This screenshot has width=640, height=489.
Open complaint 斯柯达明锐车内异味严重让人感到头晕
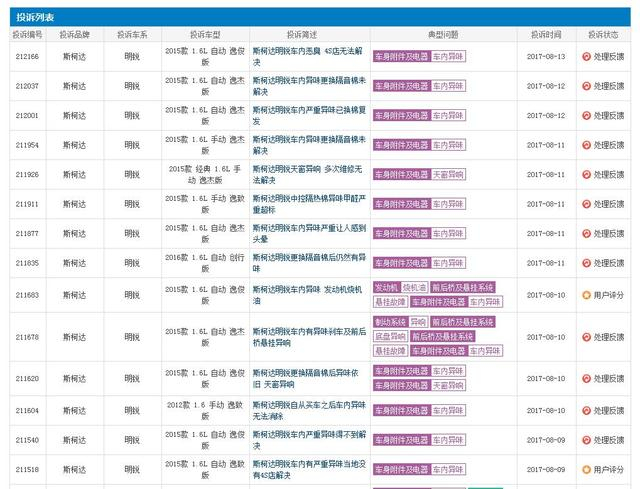[309, 233]
